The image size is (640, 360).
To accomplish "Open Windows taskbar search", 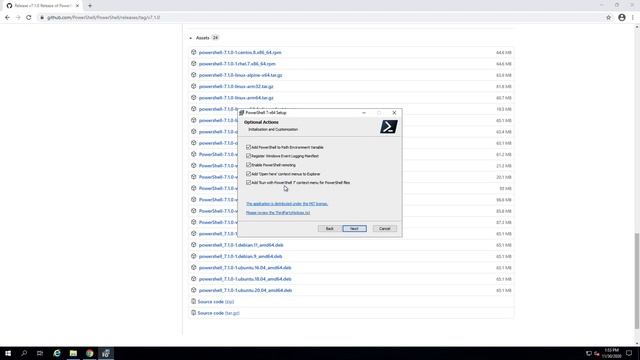I will [24, 353].
